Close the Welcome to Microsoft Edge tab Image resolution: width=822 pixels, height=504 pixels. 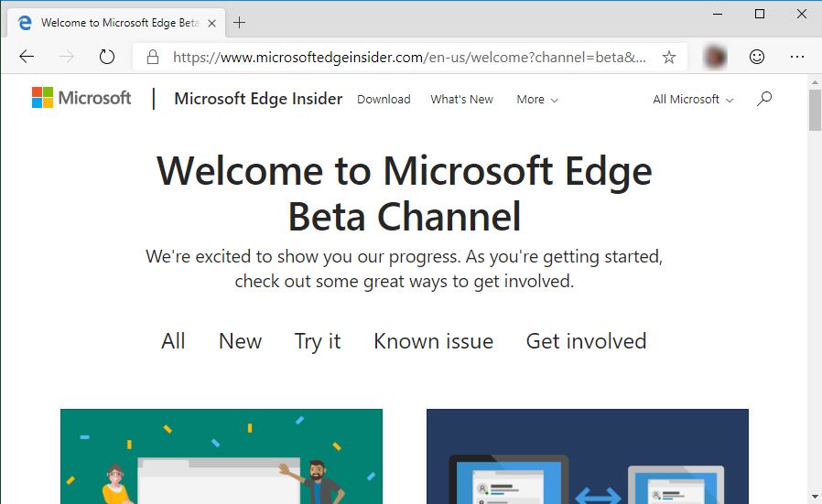click(x=211, y=23)
